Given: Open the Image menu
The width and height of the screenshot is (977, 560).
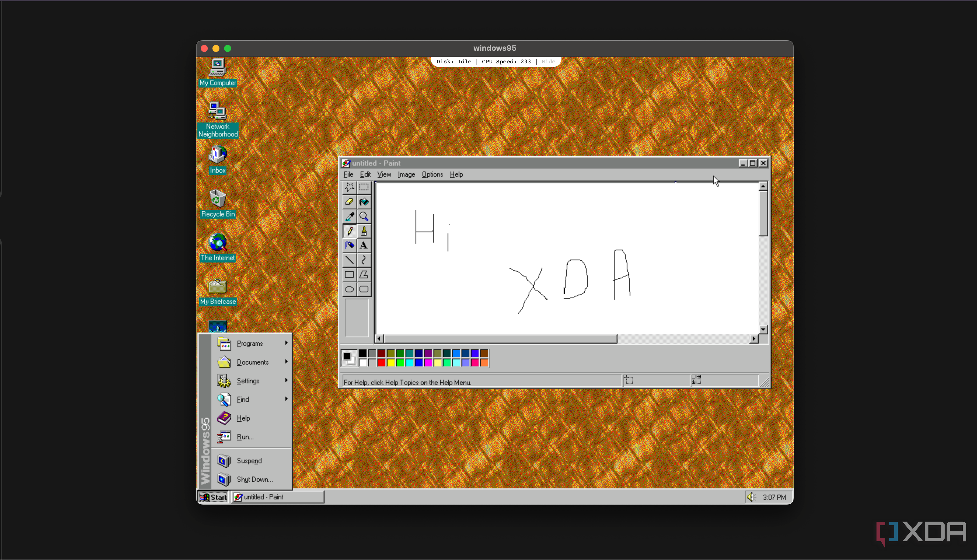Looking at the screenshot, I should click(x=406, y=175).
